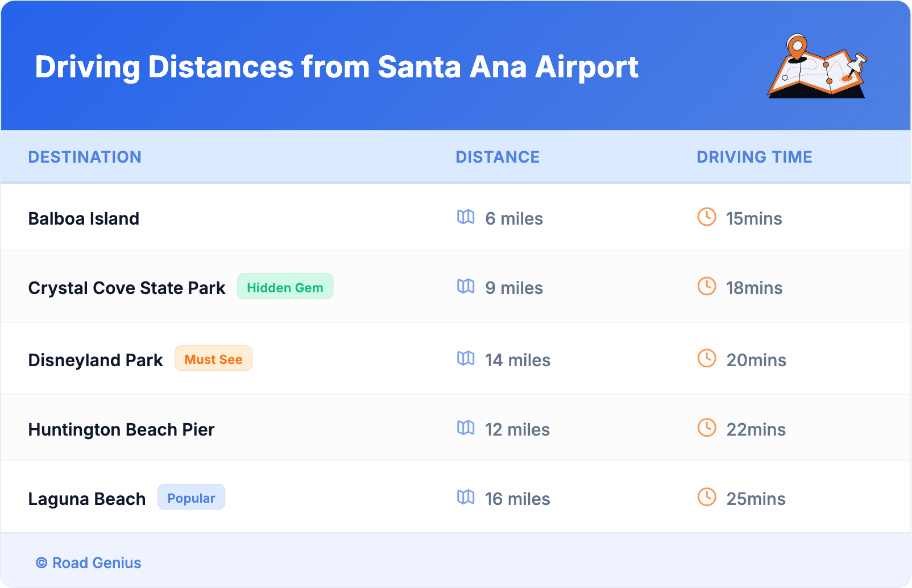Click map icon beside 14 miles
912x588 pixels.
click(466, 359)
